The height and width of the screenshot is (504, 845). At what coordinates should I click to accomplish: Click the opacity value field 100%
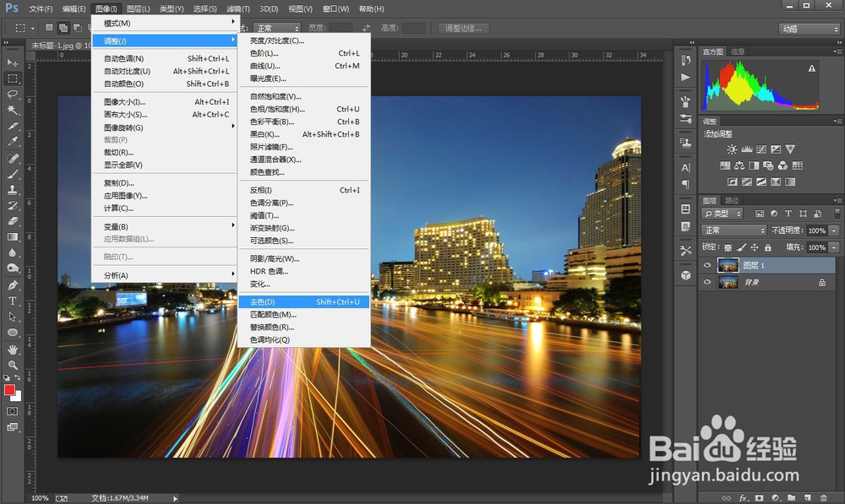point(817,230)
